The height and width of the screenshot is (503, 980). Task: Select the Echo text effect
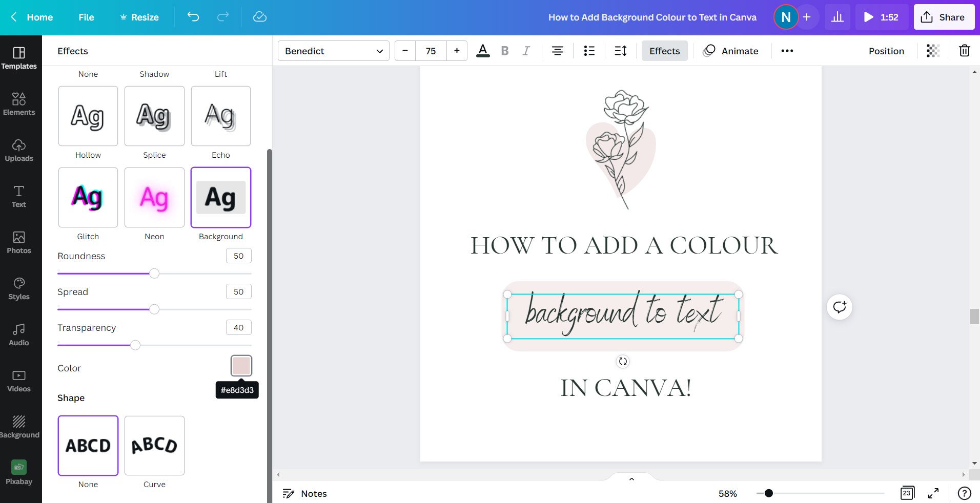pos(221,116)
